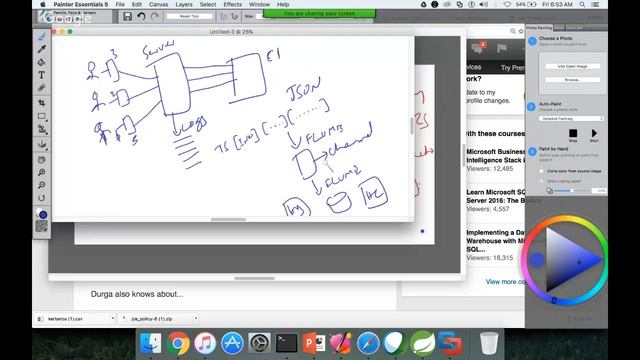640x360 pixels.
Task: Click the tracing paper opacity value field
Action: click(x=600, y=191)
